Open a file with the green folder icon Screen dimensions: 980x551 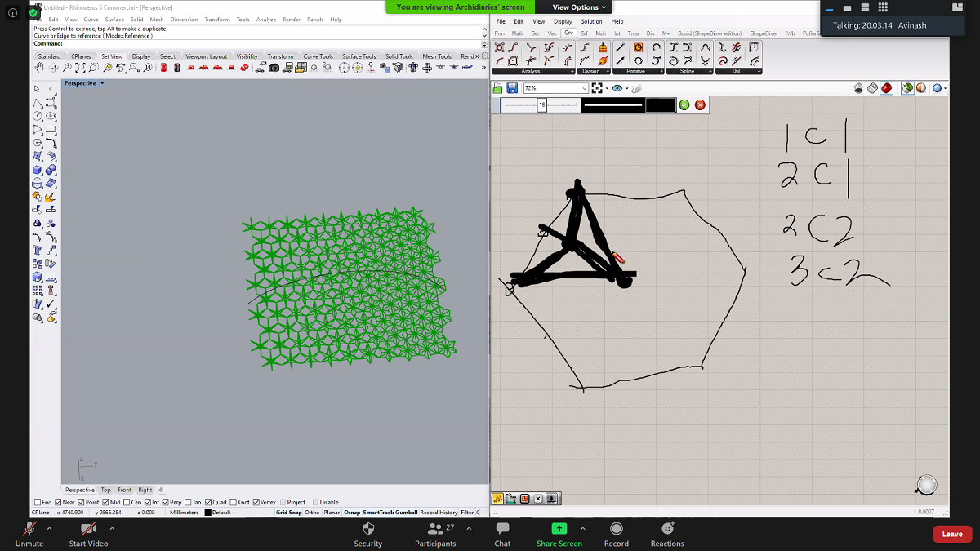497,87
